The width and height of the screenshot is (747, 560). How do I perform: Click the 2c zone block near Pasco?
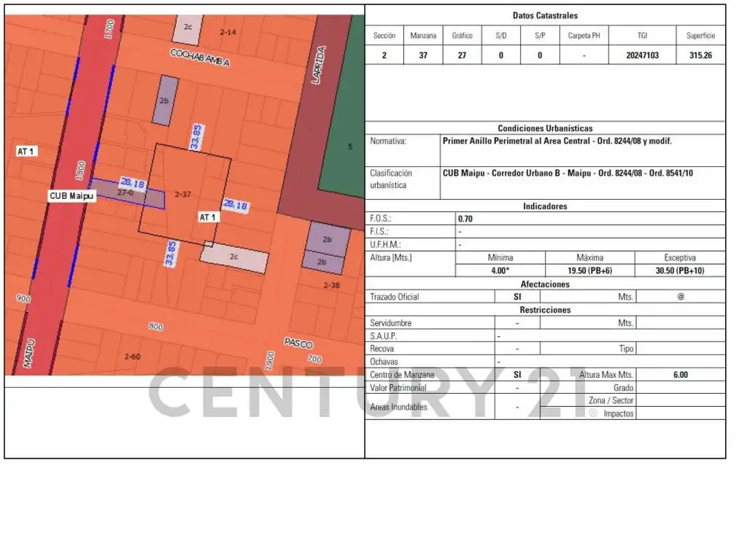point(234,257)
